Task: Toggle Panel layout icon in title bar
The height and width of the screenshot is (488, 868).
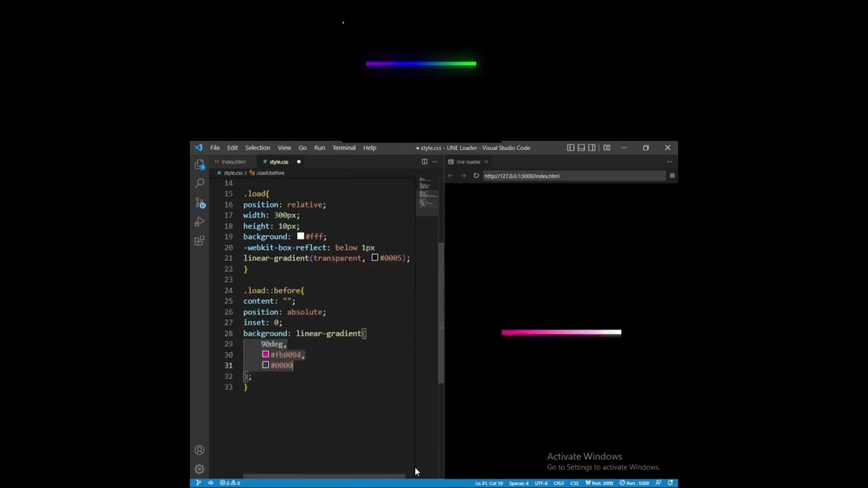Action: [581, 147]
